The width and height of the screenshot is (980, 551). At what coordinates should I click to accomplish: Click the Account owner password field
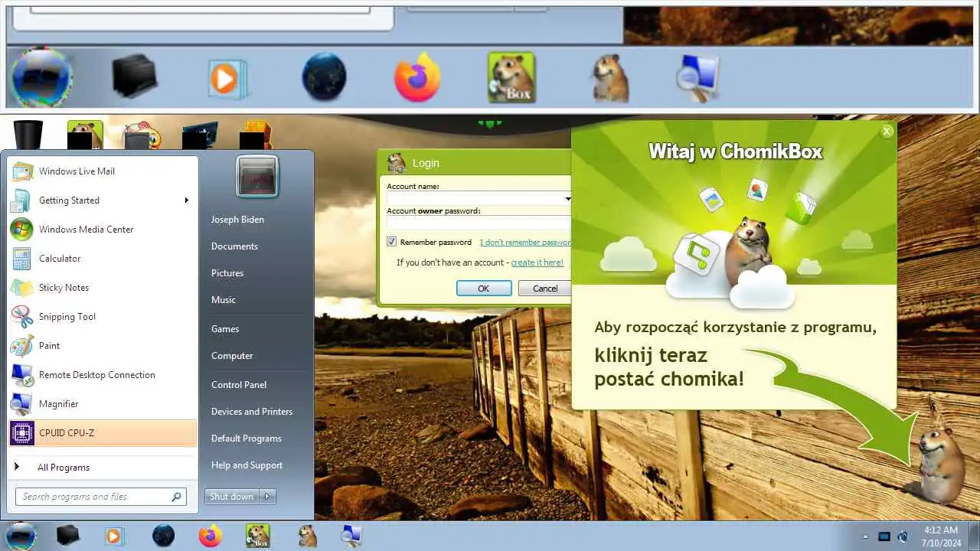pyautogui.click(x=479, y=223)
